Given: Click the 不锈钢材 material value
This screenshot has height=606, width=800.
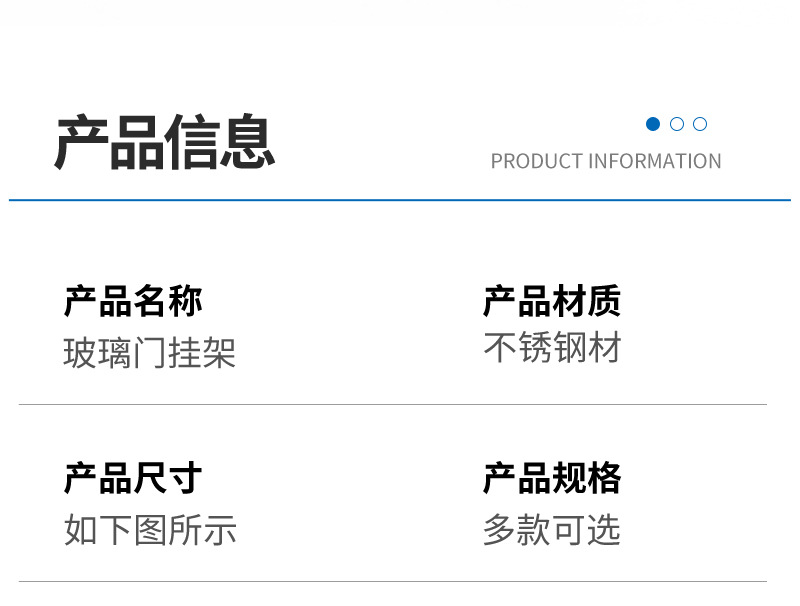Looking at the screenshot, I should pyautogui.click(x=552, y=348).
